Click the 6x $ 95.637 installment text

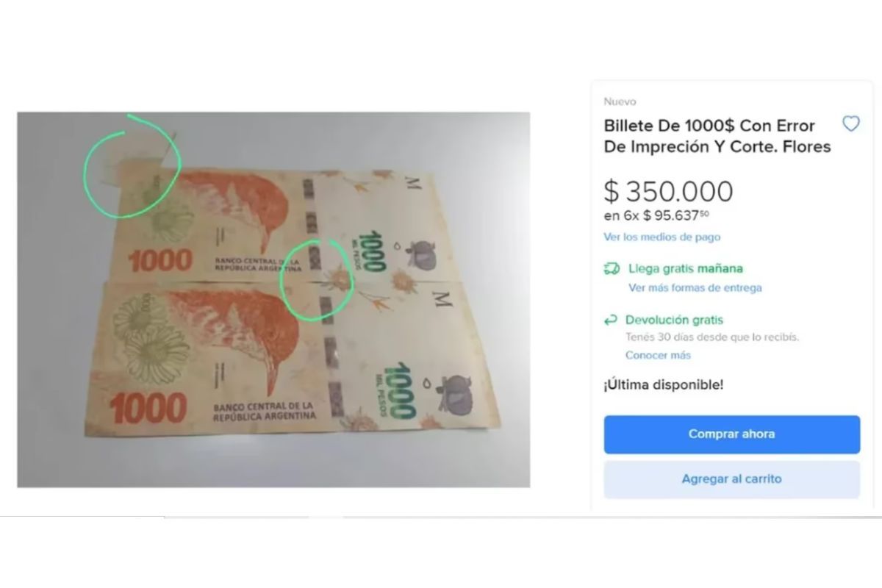(656, 215)
